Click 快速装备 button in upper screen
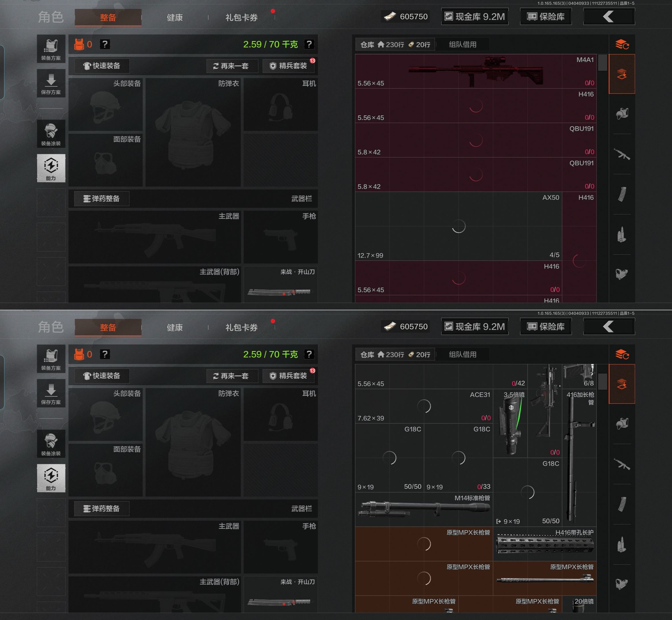The image size is (672, 620). pyautogui.click(x=102, y=66)
